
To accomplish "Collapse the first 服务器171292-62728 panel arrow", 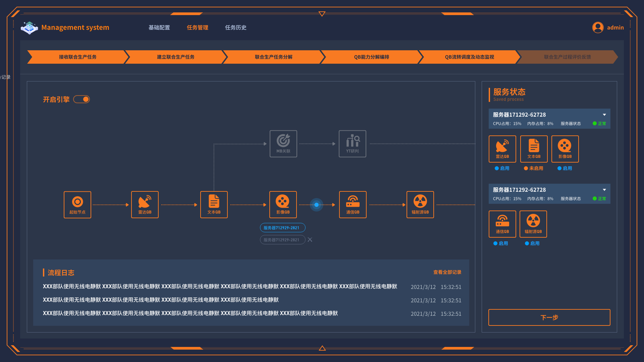I will point(604,115).
